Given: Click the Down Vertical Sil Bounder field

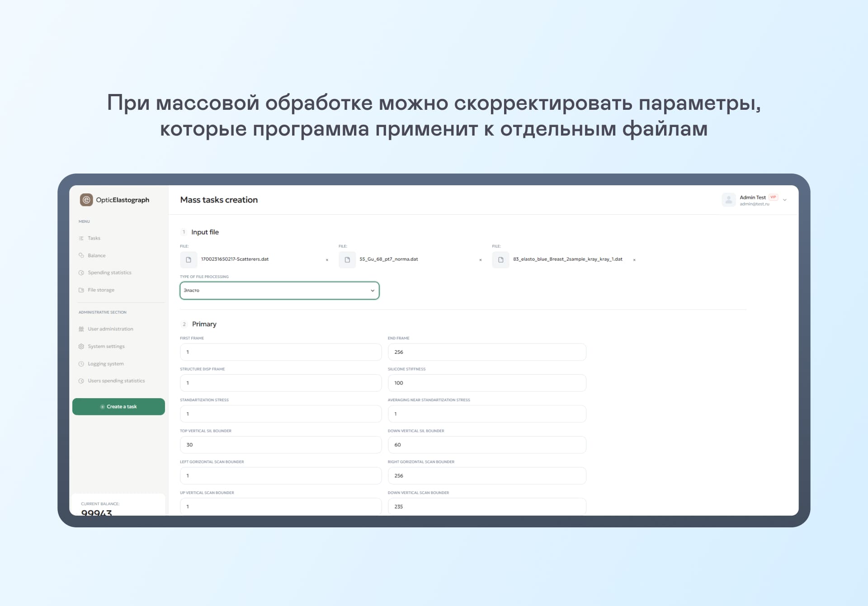Looking at the screenshot, I should click(x=486, y=445).
